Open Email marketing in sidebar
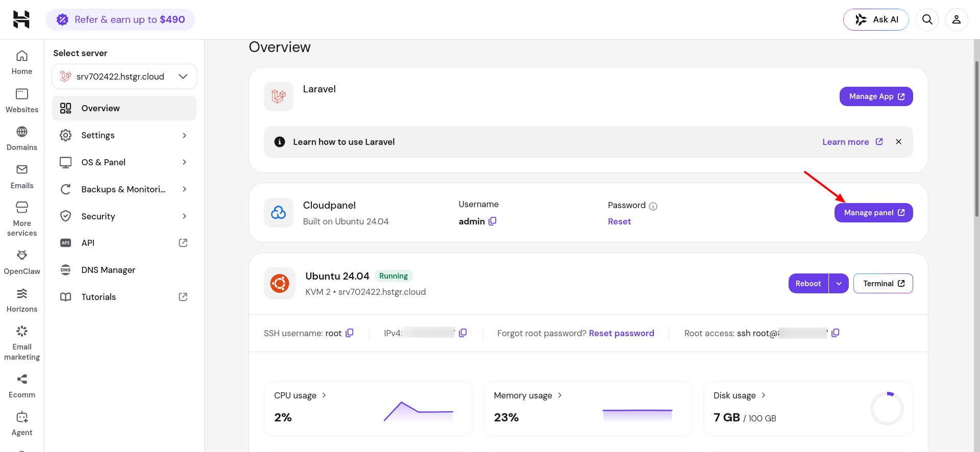The width and height of the screenshot is (980, 452). 22,343
